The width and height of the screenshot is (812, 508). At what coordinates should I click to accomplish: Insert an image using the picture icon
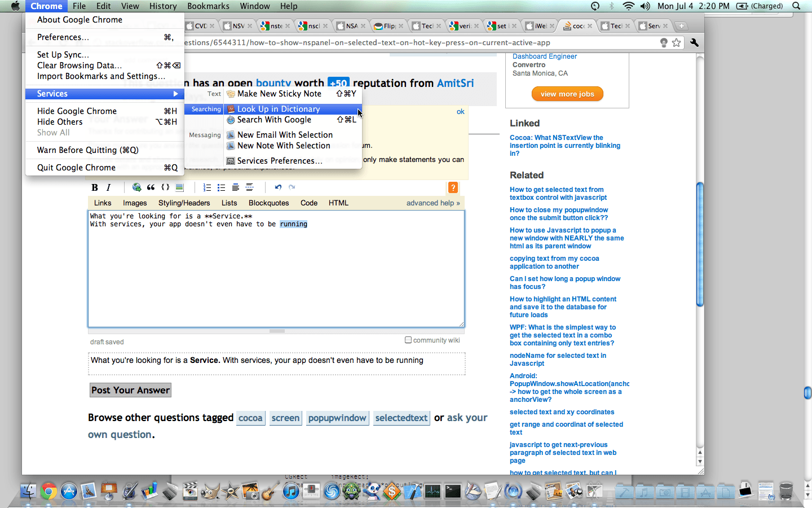(x=179, y=187)
